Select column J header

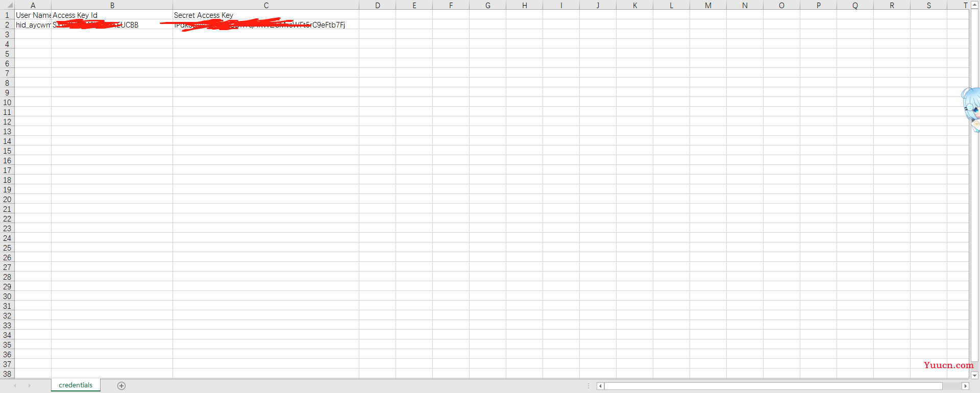click(x=598, y=5)
